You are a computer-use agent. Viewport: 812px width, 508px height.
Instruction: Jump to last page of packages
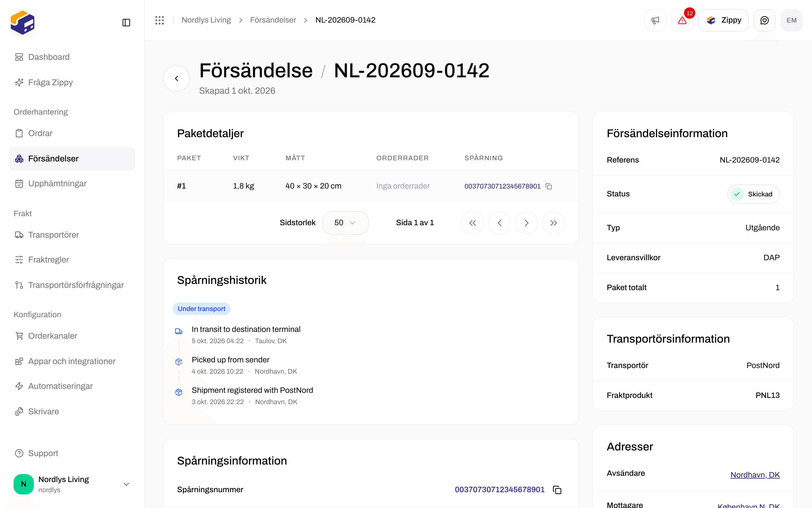point(554,223)
